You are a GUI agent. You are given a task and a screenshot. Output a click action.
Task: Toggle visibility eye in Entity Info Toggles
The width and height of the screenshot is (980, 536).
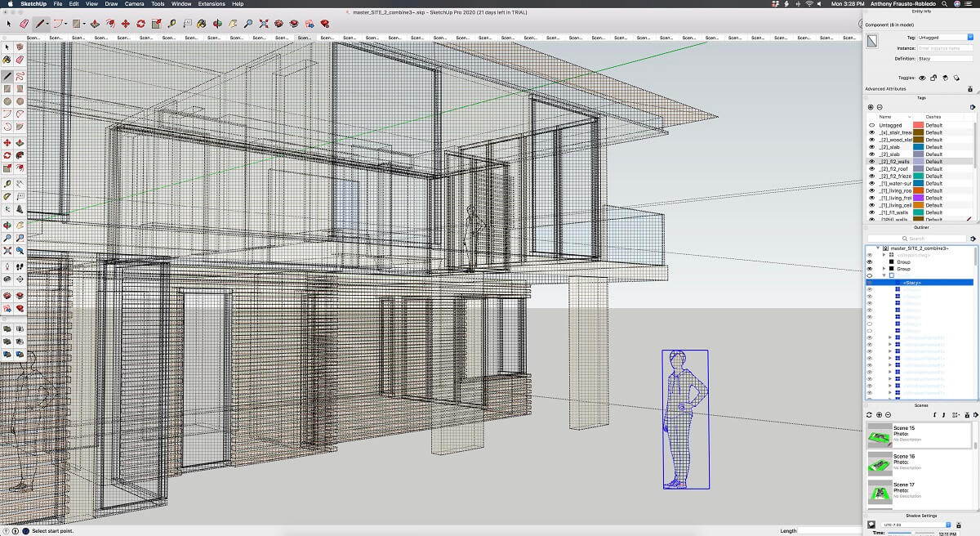[x=923, y=78]
